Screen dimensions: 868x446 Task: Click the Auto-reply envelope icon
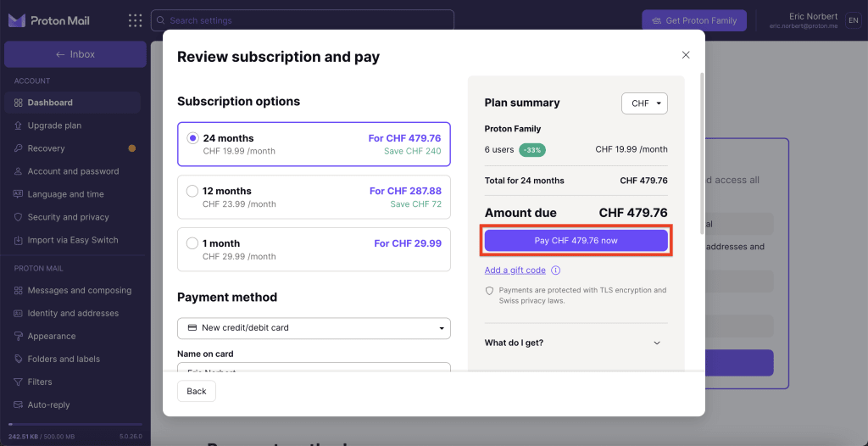click(x=18, y=405)
